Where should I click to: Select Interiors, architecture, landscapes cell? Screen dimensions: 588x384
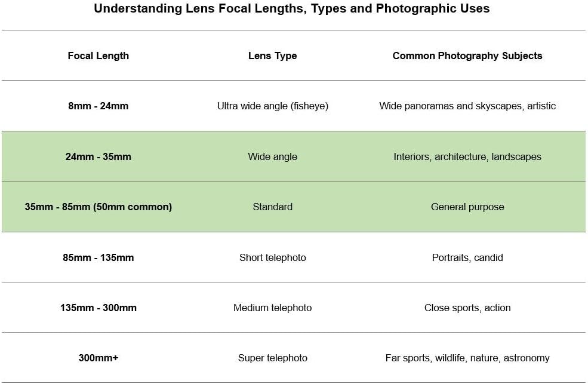click(x=467, y=156)
